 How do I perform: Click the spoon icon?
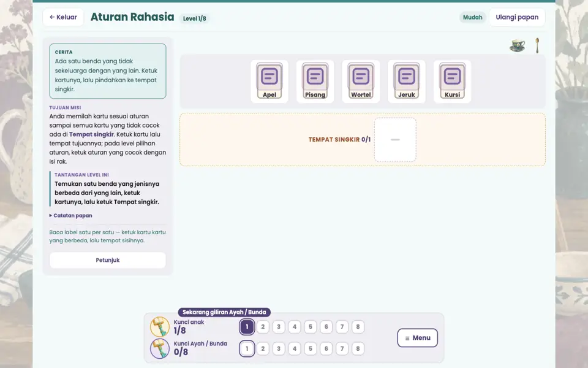click(537, 45)
